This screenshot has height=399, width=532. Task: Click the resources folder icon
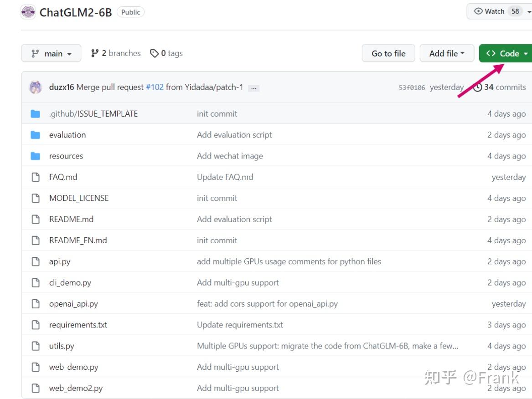[x=35, y=156]
